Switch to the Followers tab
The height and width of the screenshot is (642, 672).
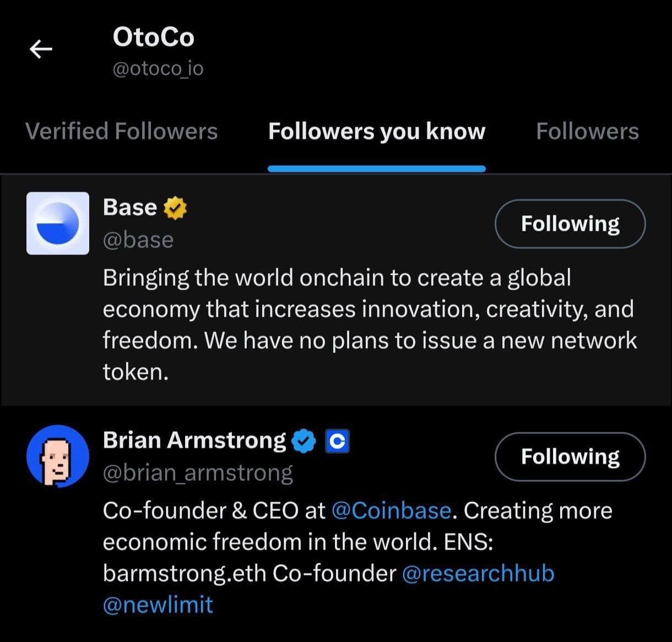pos(587,132)
